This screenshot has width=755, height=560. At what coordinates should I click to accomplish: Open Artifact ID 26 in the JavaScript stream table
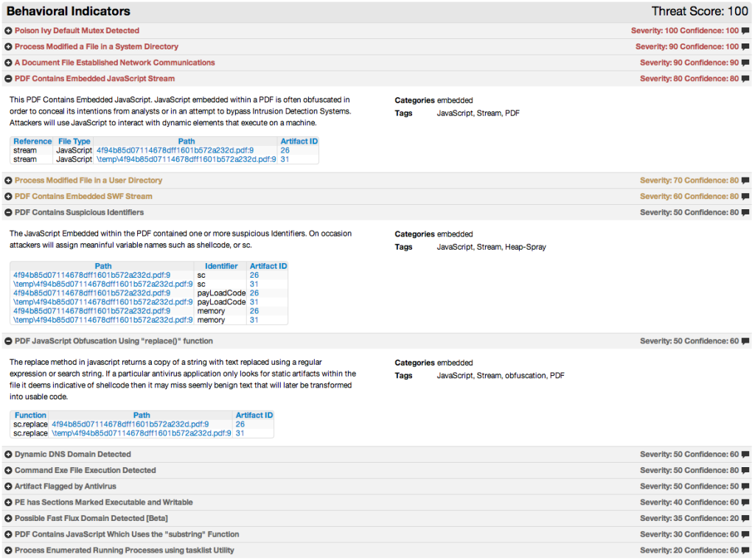[283, 150]
